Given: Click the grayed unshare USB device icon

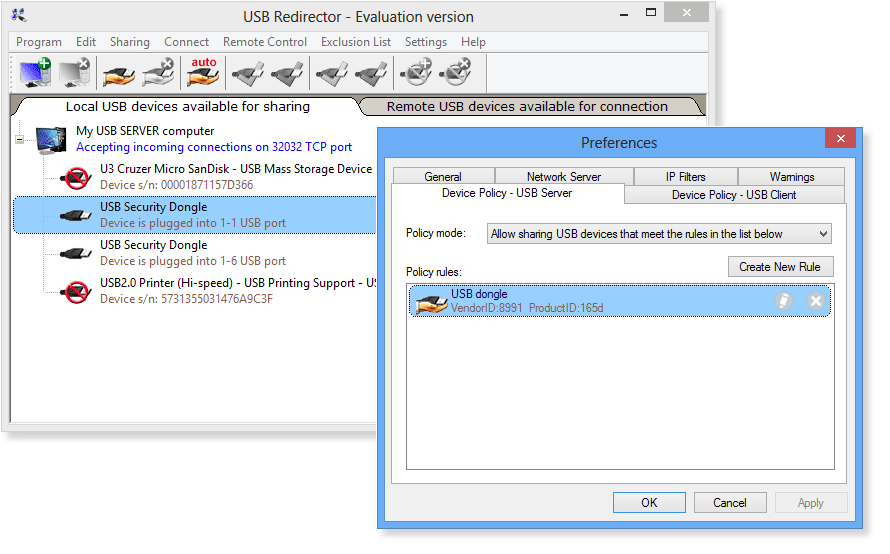Looking at the screenshot, I should pos(158,73).
